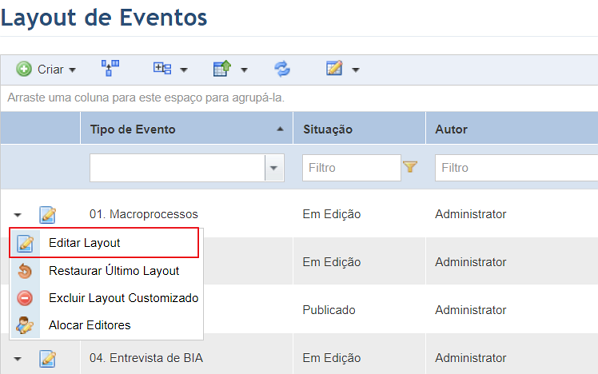Expand actions arrow for 01. Macroprocessos row
This screenshot has height=374, width=598.
pyautogui.click(x=18, y=215)
